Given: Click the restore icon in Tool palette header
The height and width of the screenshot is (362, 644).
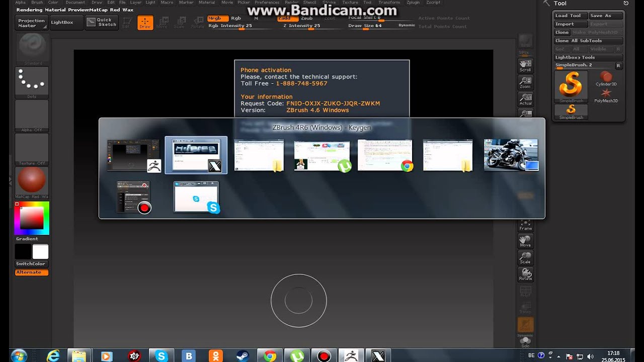Looking at the screenshot, I should [x=625, y=4].
